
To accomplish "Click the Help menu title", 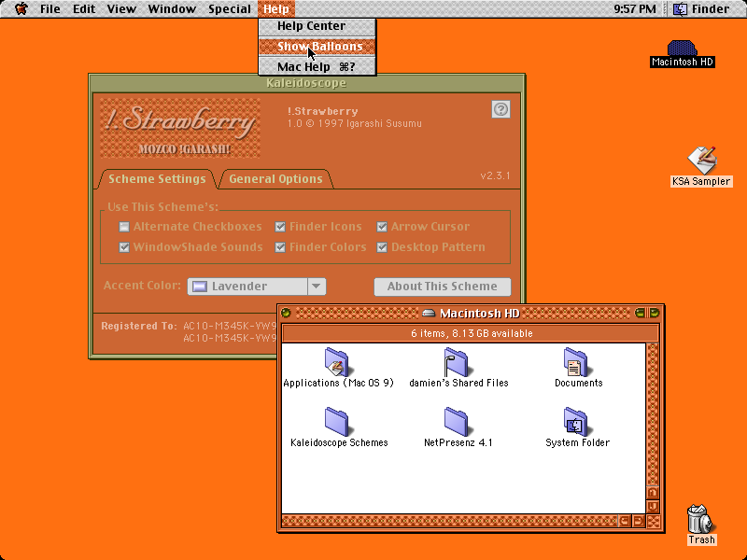I will click(276, 8).
